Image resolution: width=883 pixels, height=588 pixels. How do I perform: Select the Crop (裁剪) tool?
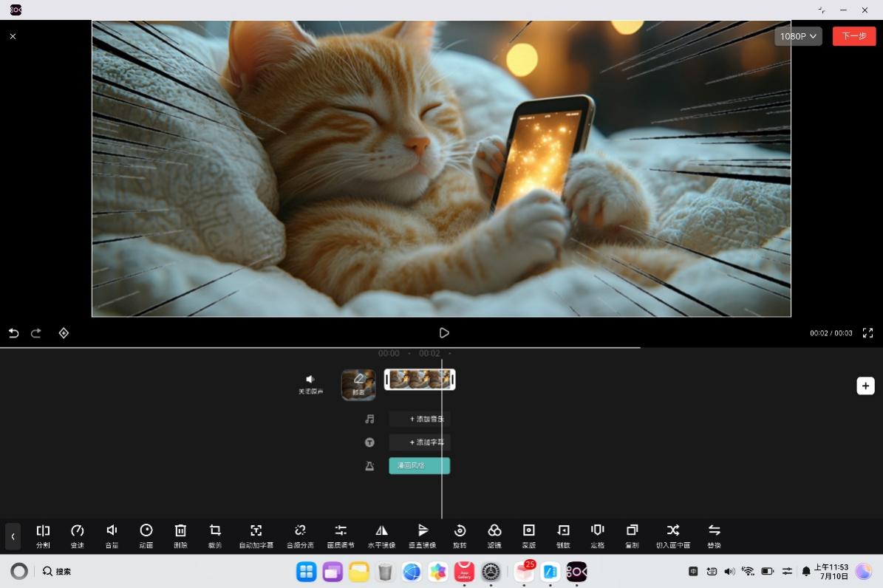214,536
